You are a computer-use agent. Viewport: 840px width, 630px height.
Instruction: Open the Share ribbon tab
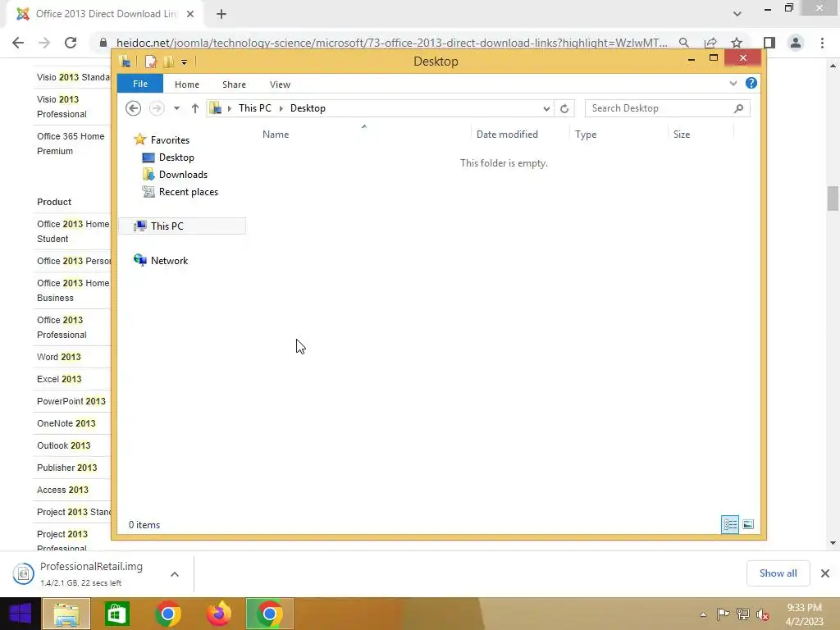pos(234,84)
